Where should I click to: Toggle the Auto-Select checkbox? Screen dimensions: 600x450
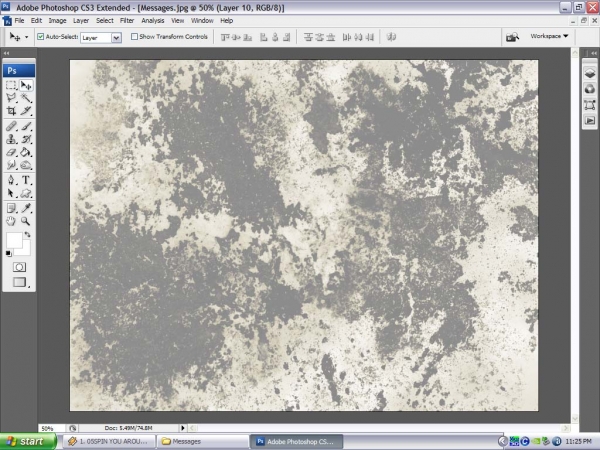point(41,37)
